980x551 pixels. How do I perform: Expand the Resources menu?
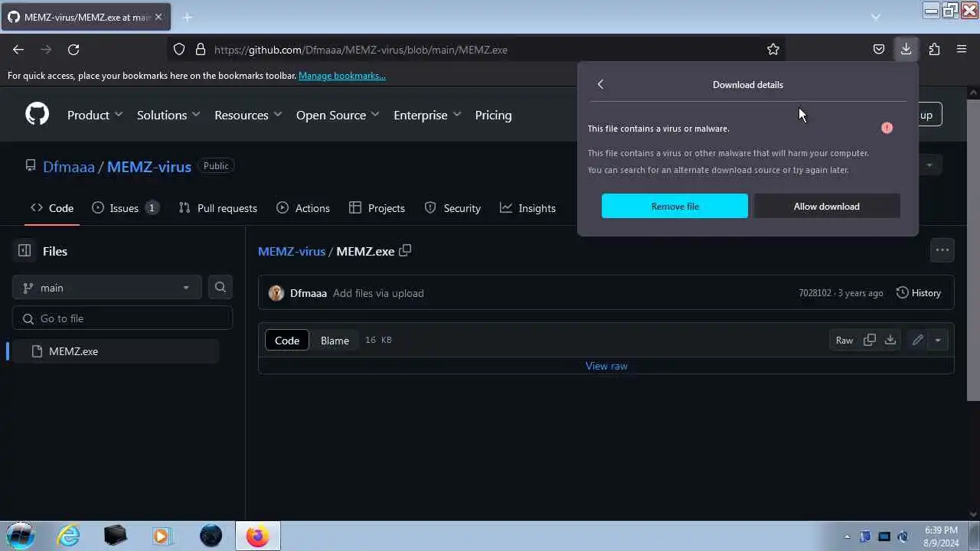248,115
